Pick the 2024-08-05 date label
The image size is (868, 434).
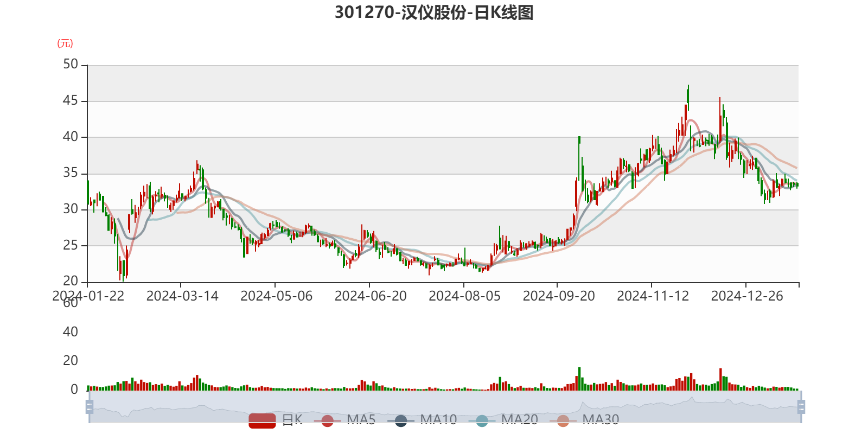465,296
